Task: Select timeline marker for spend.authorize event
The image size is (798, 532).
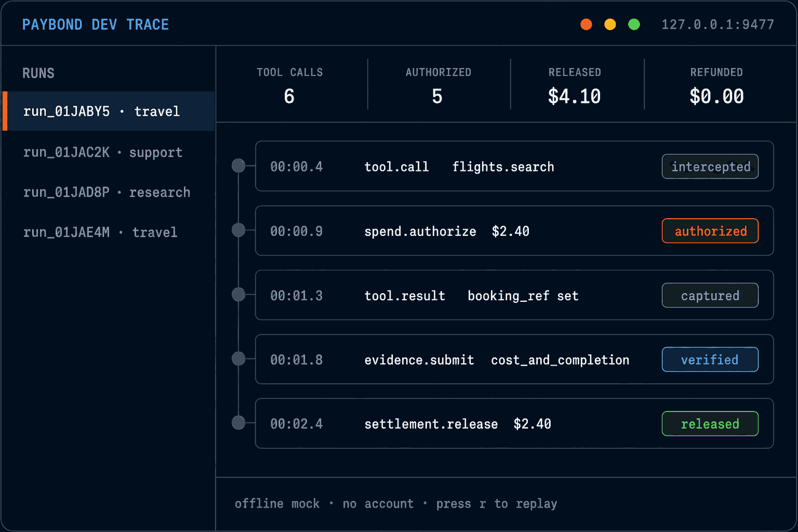Action: point(238,230)
